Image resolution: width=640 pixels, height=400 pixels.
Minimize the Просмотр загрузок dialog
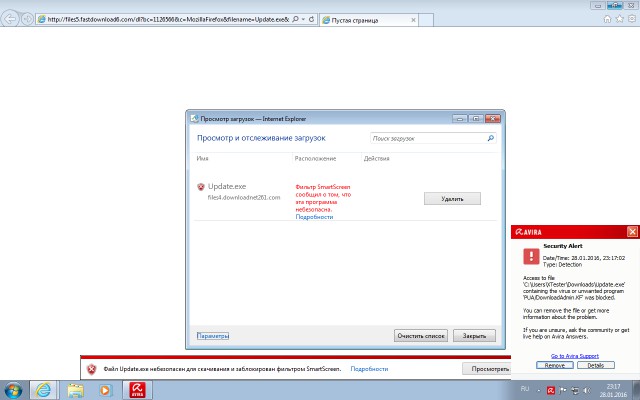click(x=460, y=119)
